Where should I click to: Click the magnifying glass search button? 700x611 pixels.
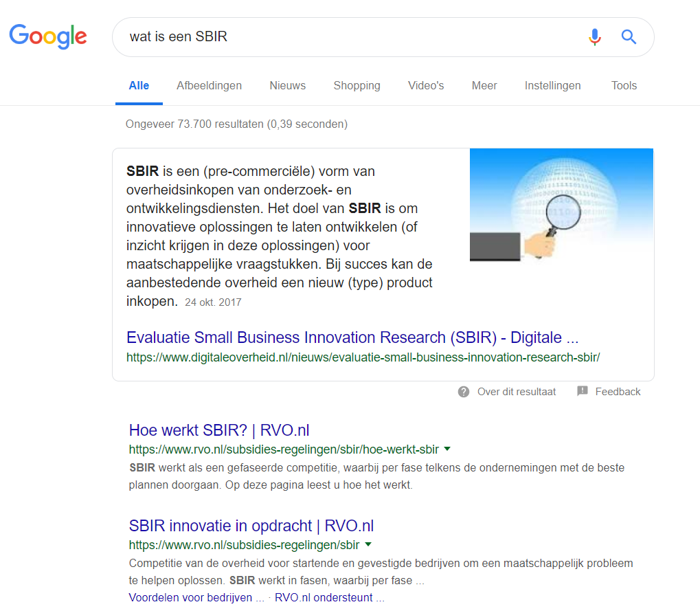(x=629, y=36)
